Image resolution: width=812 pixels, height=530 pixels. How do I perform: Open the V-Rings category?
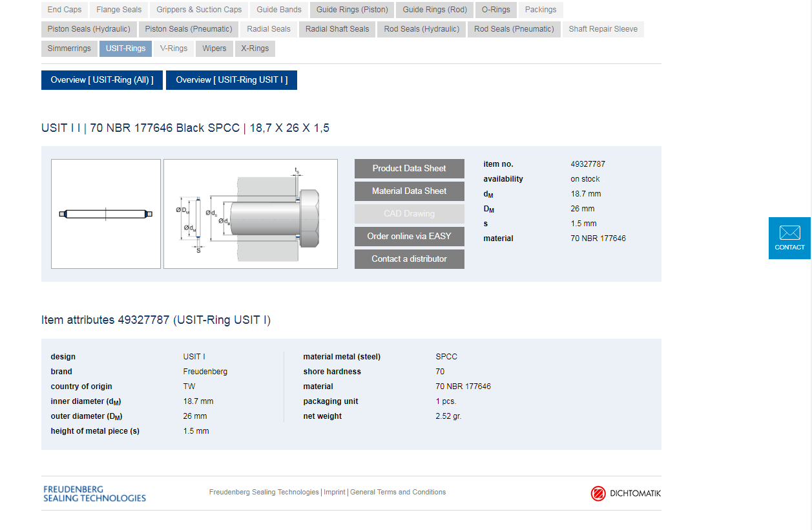(174, 48)
